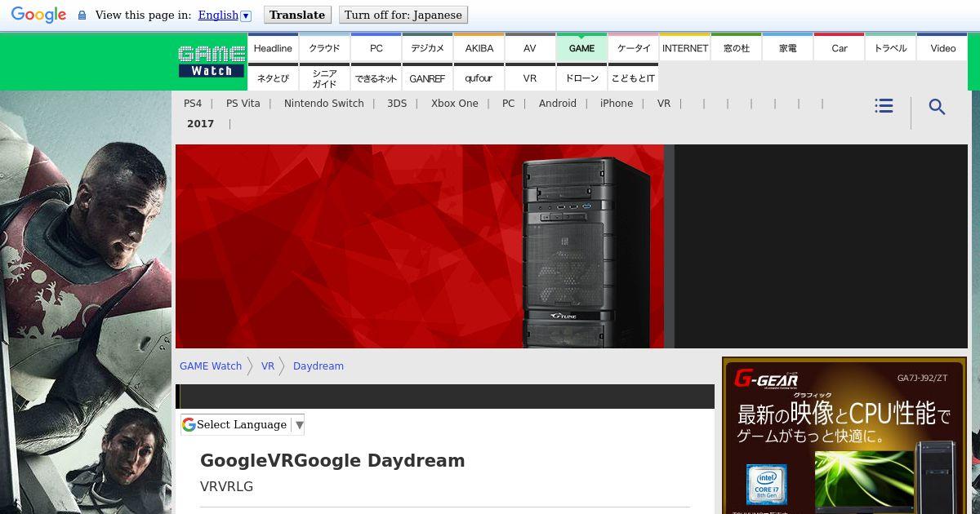This screenshot has width=980, height=514.
Task: Click the padlock icon beside Google logo
Action: [x=82, y=16]
